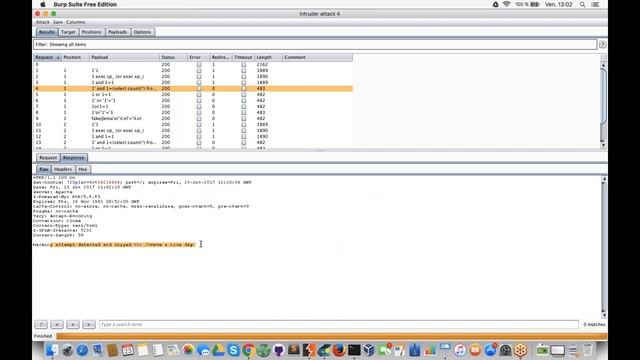Toggle Timeout checkbox for request 13
The width and height of the screenshot is (640, 360).
244,142
